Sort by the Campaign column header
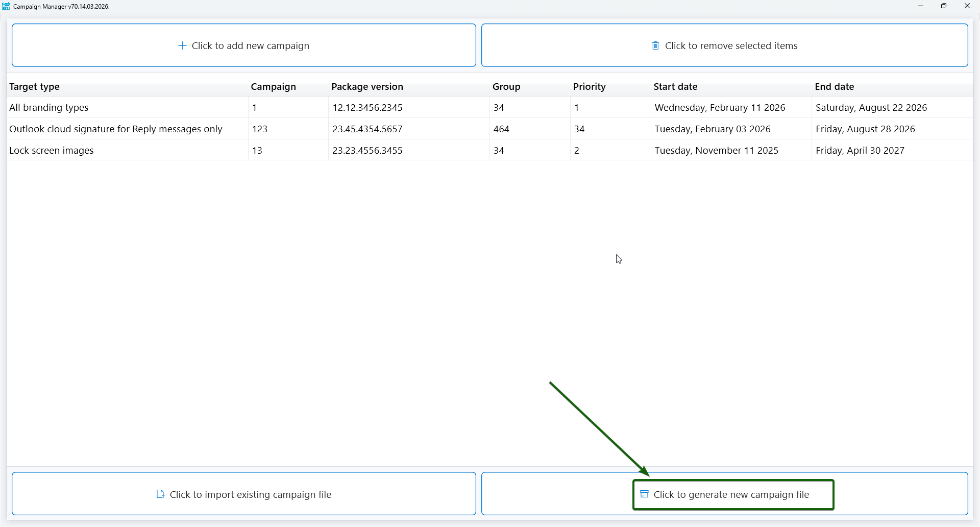The width and height of the screenshot is (980, 527). point(273,87)
